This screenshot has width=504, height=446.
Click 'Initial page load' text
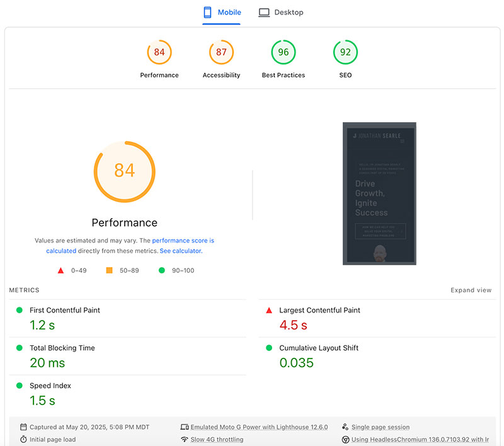click(53, 439)
